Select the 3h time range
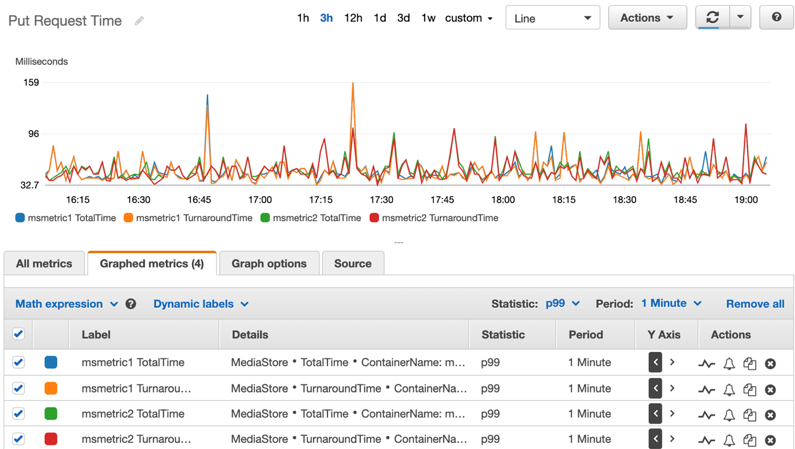Viewport: 795px width, 449px height. (327, 18)
